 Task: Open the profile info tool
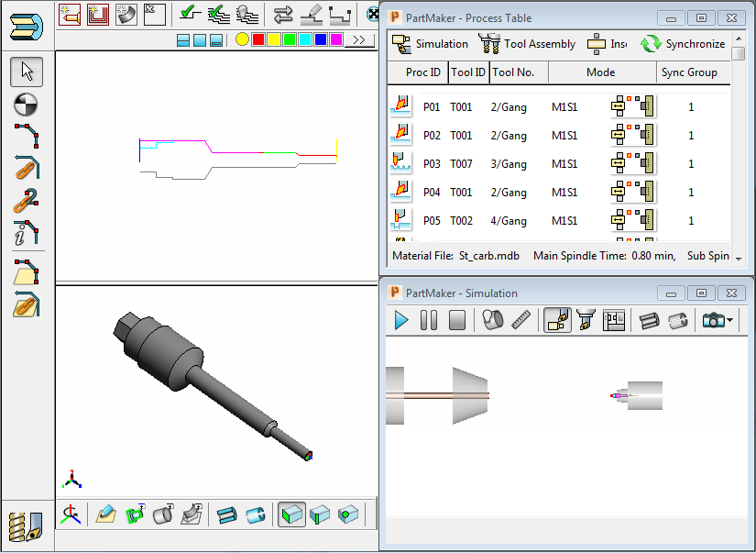click(x=26, y=233)
